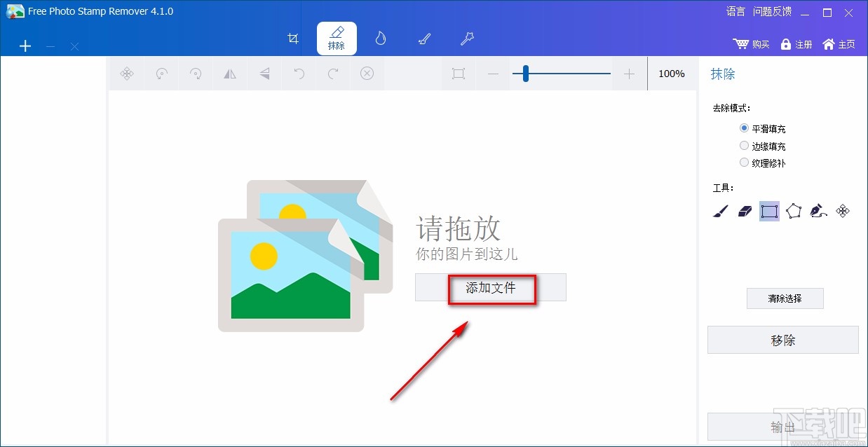Screen dimensions: 868x447
Task: Click the 添加文件 button to add files
Action: pyautogui.click(x=490, y=287)
